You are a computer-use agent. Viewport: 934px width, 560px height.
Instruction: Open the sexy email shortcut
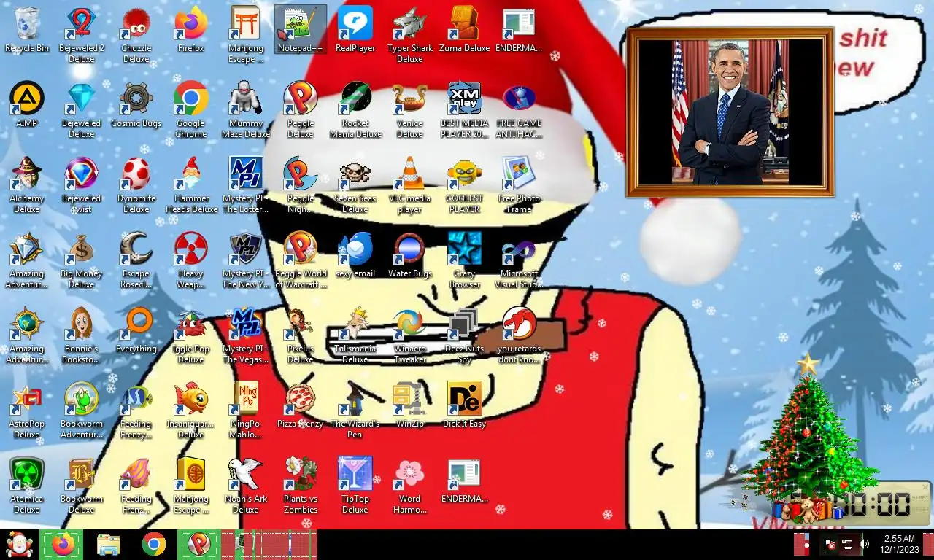click(355, 255)
